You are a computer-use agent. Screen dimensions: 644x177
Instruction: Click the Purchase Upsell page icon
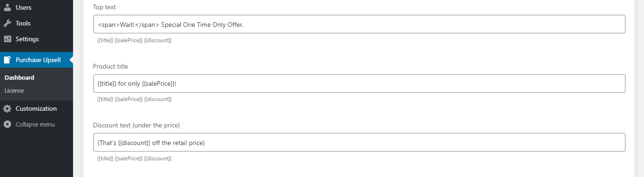click(7, 60)
